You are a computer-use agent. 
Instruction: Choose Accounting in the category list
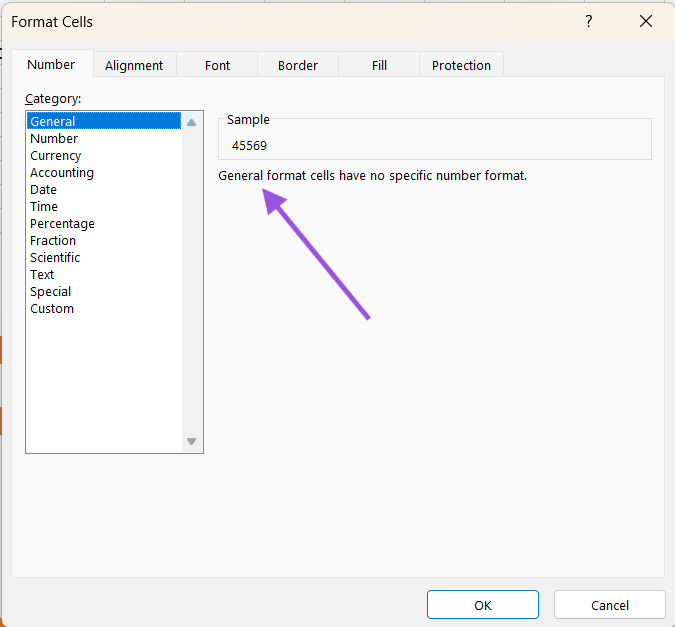(x=104, y=172)
